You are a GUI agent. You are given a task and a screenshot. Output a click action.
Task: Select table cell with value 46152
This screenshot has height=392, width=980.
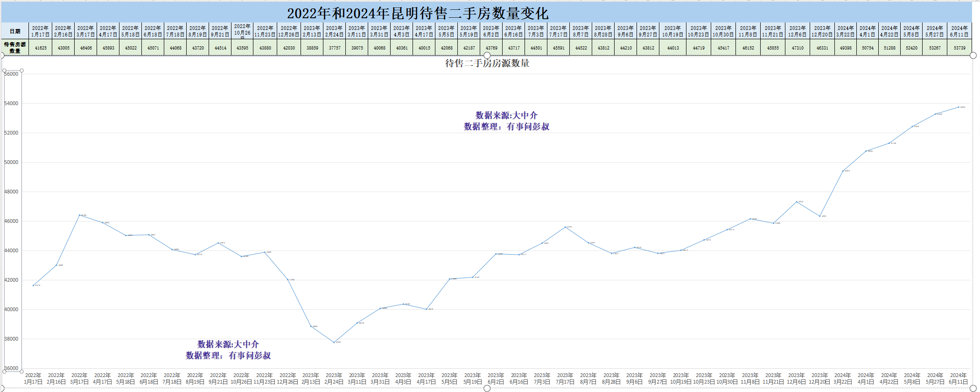748,48
